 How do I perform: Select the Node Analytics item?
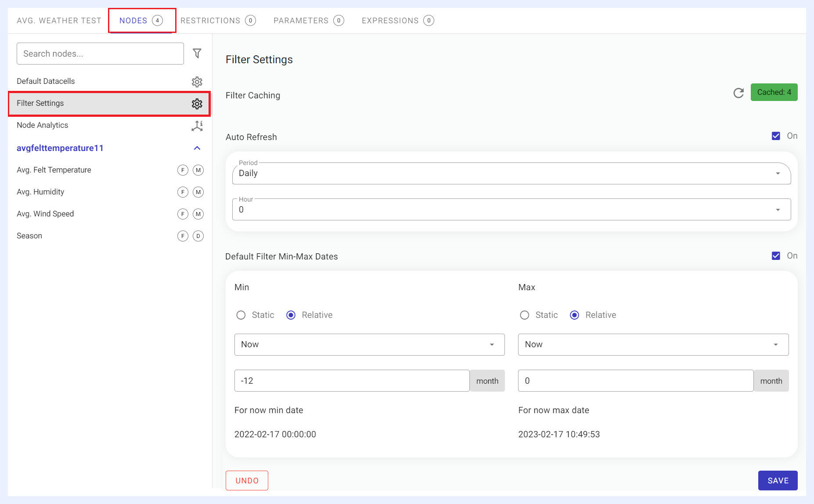109,126
